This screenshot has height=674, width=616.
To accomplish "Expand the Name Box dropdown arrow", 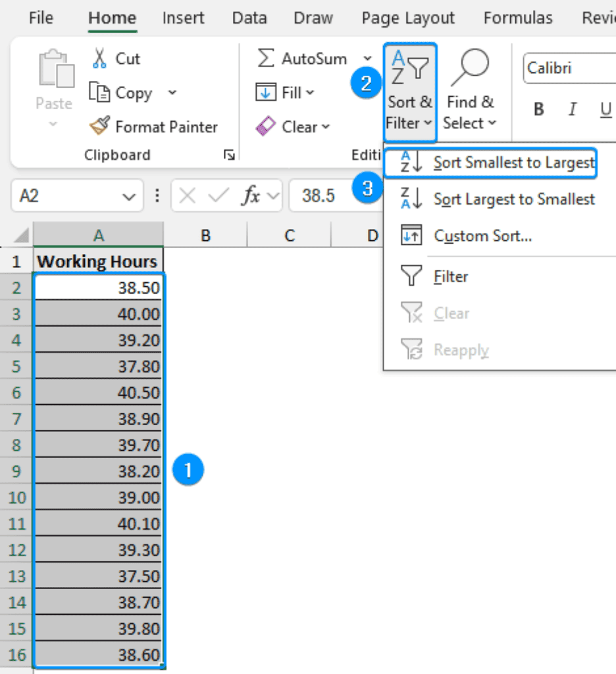I will point(128,196).
